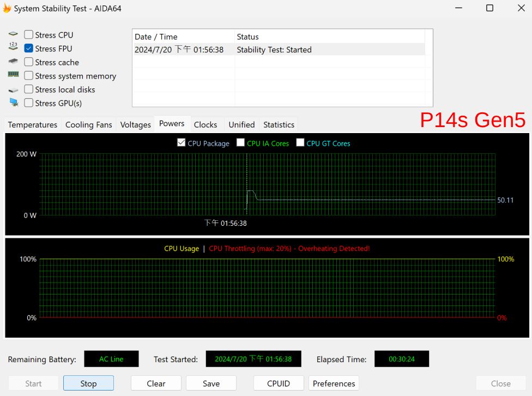The width and height of the screenshot is (532, 396).
Task: Click the cache chip icon beside Stress cache
Action: 13,61
